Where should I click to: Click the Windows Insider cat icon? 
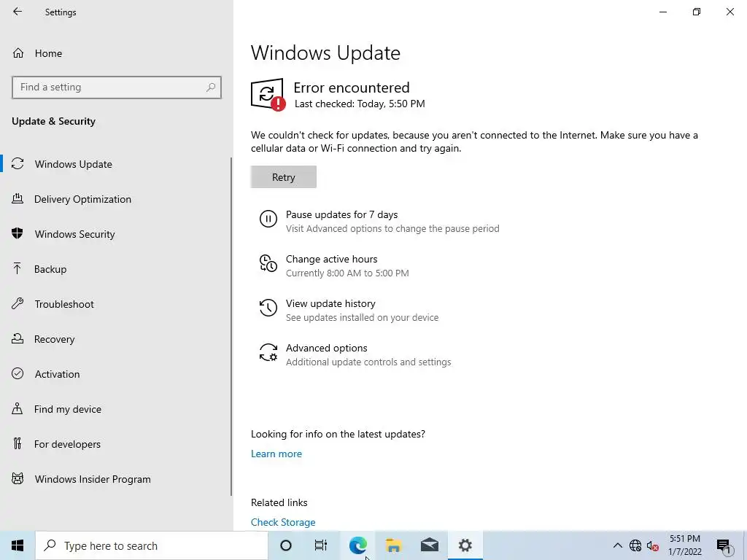[18, 478]
